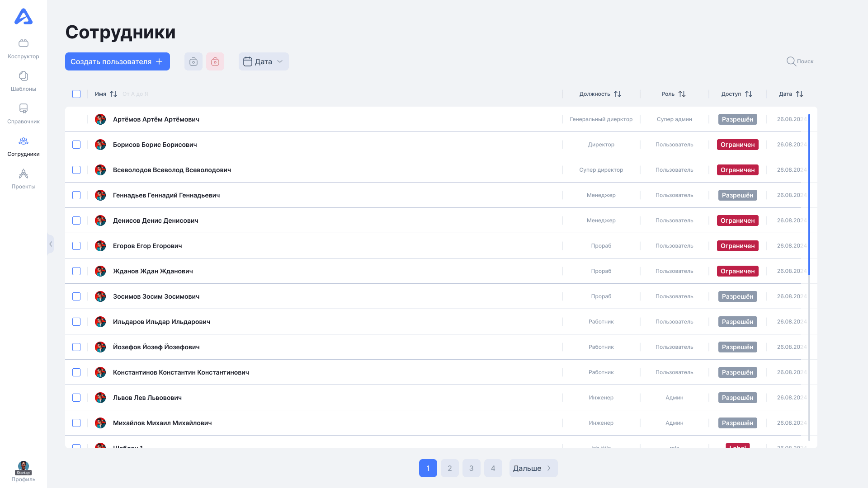
Task: Click the grey lock icon button
Action: [193, 61]
